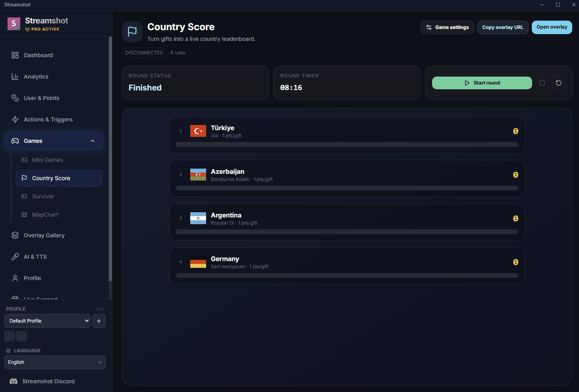The width and height of the screenshot is (579, 392).
Task: Open User & Points menu item
Action: click(53, 98)
